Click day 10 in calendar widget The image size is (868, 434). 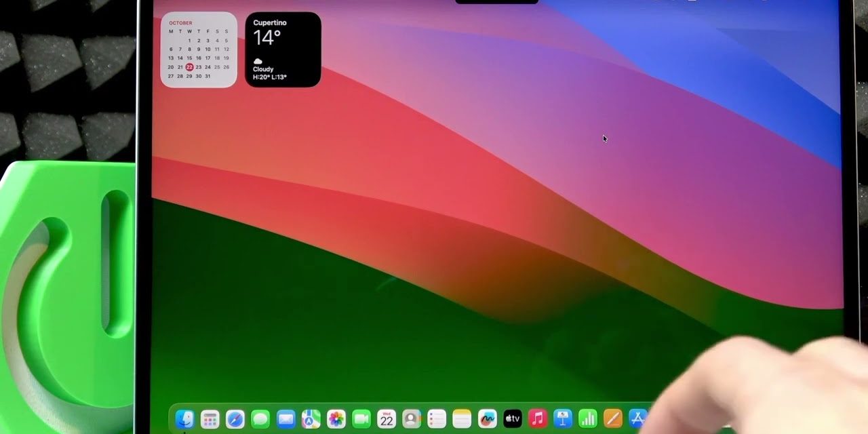point(208,50)
